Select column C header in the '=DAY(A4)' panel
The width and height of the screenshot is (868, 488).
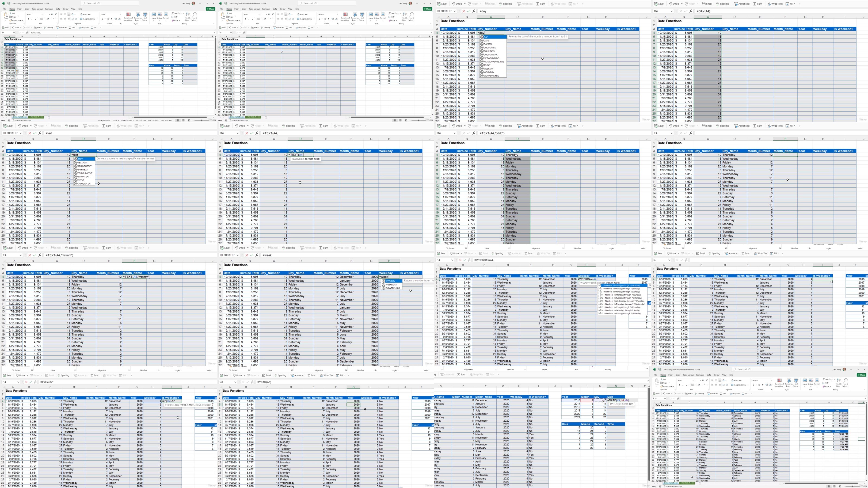click(708, 17)
